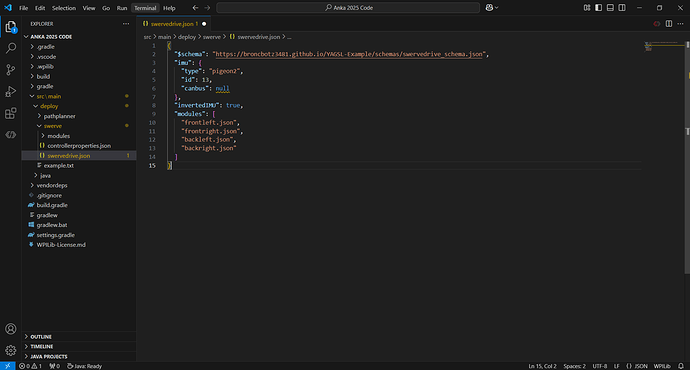Toggle the primary sidebar layout icon

(x=598, y=8)
